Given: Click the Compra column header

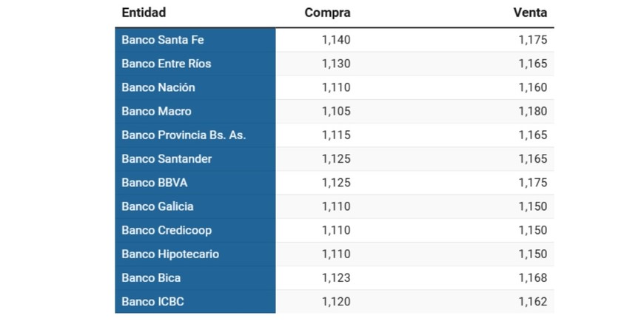Looking at the screenshot, I should (x=327, y=13).
